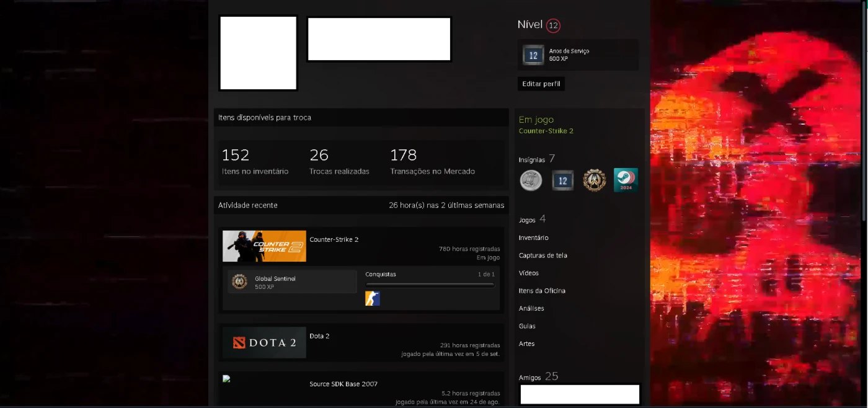Open the Global Sentinel medal in Insígnias row
This screenshot has width=868, height=408.
pos(594,180)
